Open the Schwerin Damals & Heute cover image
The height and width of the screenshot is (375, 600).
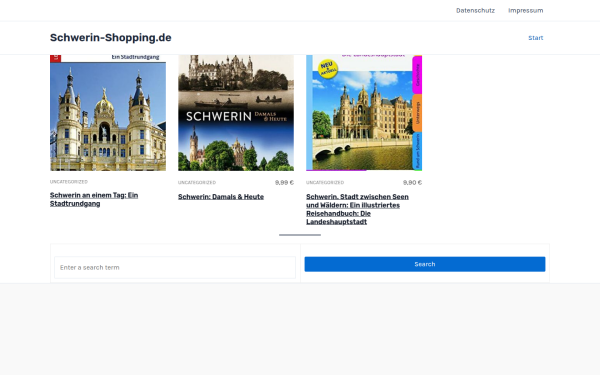[x=236, y=112]
